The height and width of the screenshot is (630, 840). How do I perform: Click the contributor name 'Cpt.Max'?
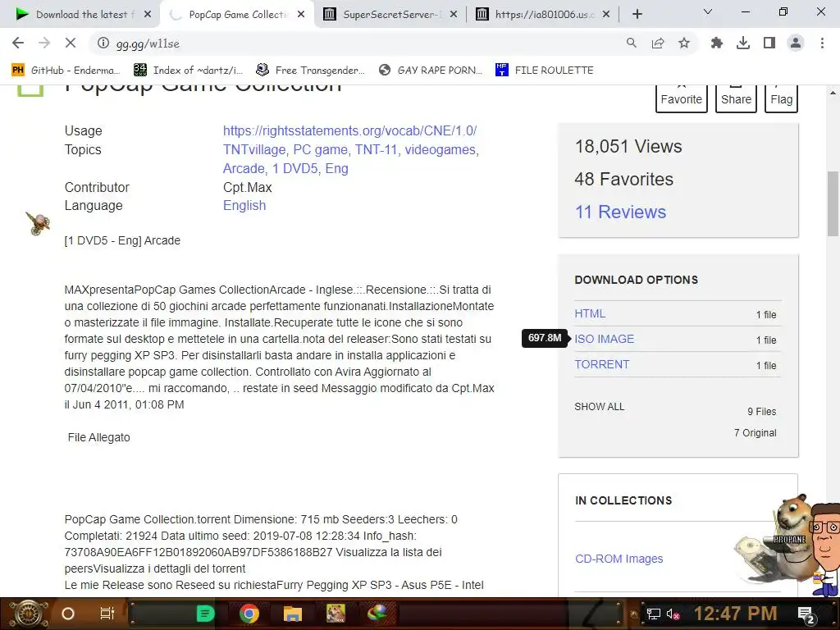coord(248,188)
